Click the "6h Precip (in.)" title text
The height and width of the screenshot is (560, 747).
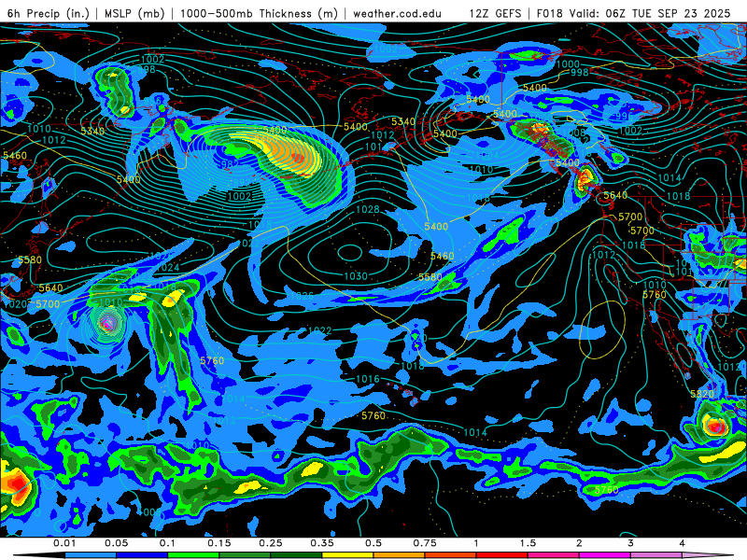[49, 13]
